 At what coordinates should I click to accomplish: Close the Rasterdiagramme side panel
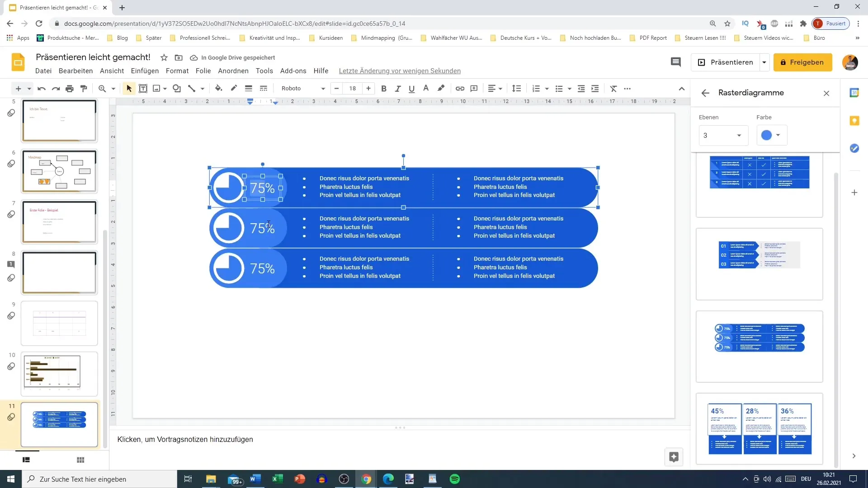pos(826,93)
